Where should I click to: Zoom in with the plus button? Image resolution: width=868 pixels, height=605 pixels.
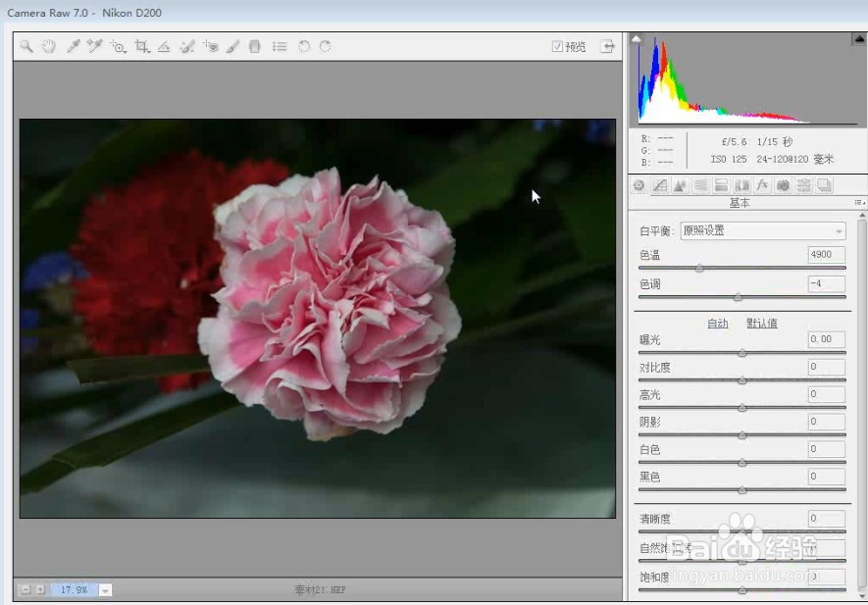click(x=40, y=590)
